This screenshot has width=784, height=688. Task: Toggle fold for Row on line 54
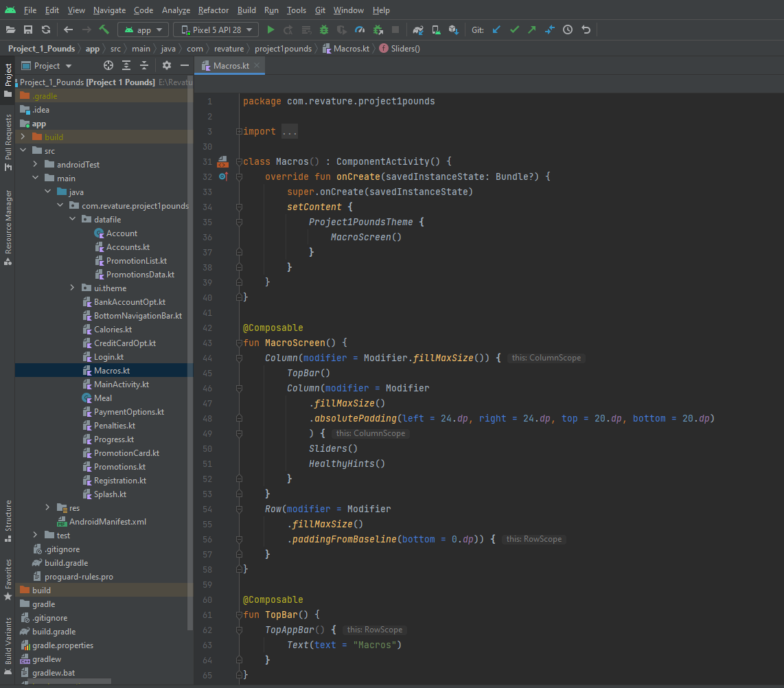239,509
